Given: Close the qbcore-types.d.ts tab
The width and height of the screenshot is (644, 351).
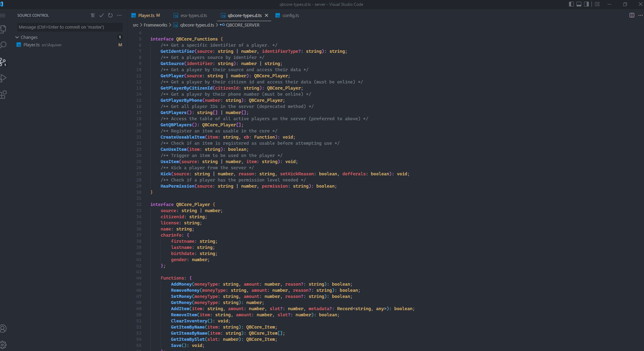Looking at the screenshot, I should tap(266, 15).
